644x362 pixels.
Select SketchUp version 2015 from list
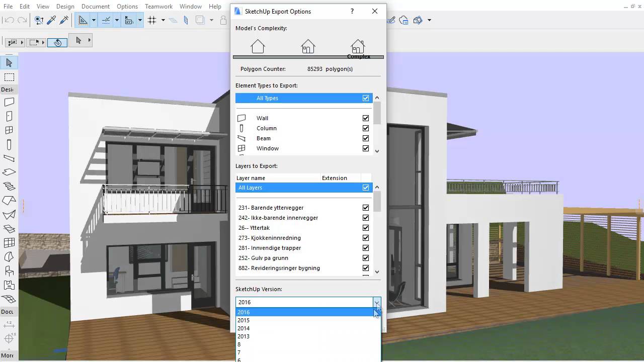click(x=308, y=320)
